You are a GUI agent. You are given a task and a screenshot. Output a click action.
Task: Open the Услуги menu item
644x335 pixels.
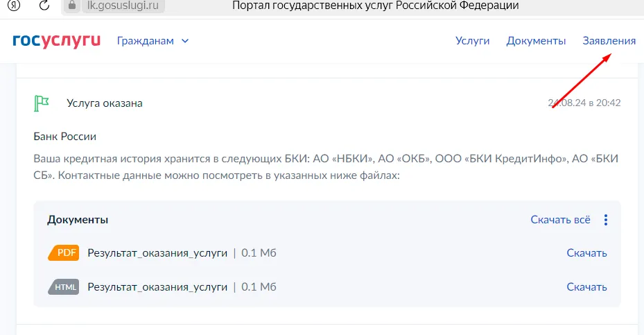[x=472, y=41]
